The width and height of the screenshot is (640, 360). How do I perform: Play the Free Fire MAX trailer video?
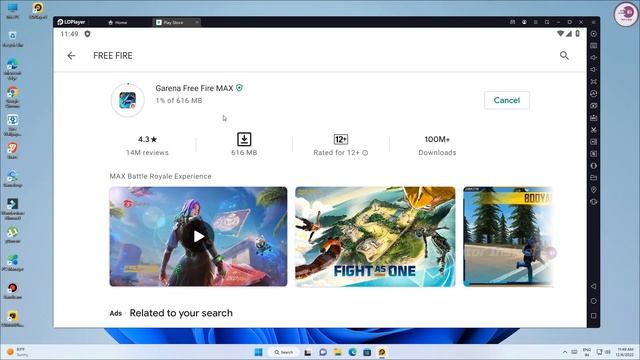pos(198,236)
